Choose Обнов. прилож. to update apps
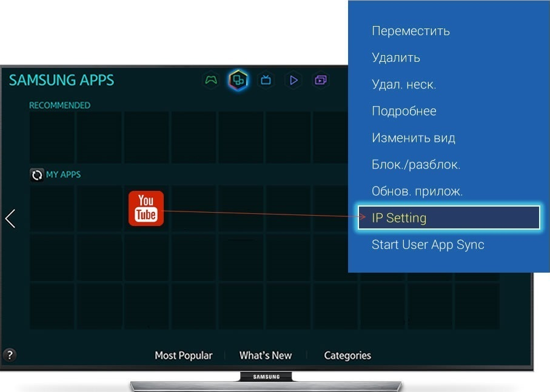 (417, 191)
